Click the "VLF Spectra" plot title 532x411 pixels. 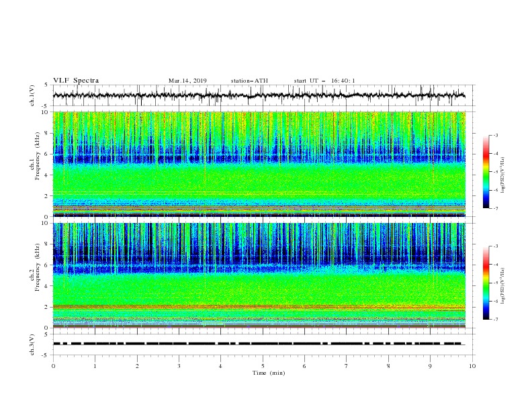(76, 81)
